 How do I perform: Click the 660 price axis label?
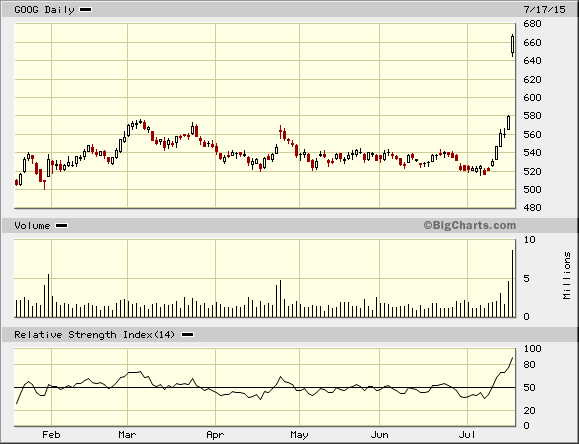coord(532,42)
